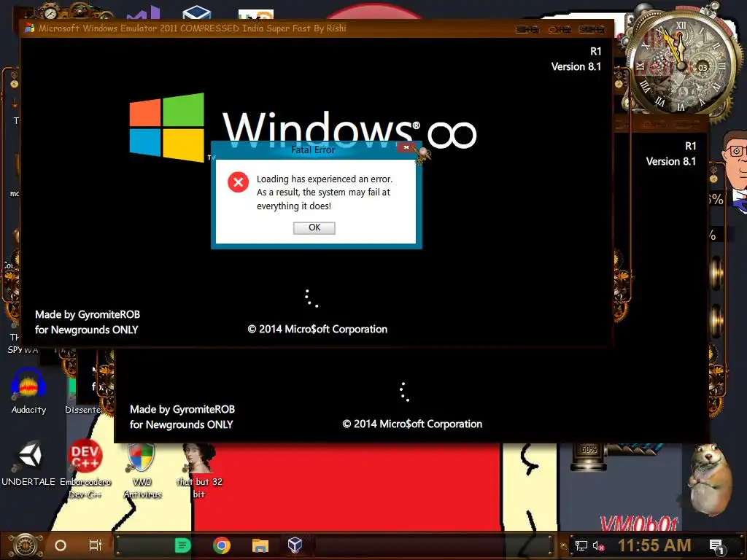The width and height of the screenshot is (747, 560).
Task: Open the VMO Antivirus desktop icon
Action: coord(142,470)
